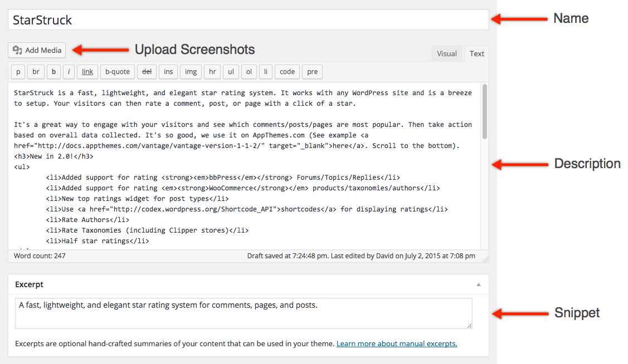This screenshot has height=364, width=628.
Task: Click the Rate Taxonomies line in the editor
Action: tap(147, 230)
